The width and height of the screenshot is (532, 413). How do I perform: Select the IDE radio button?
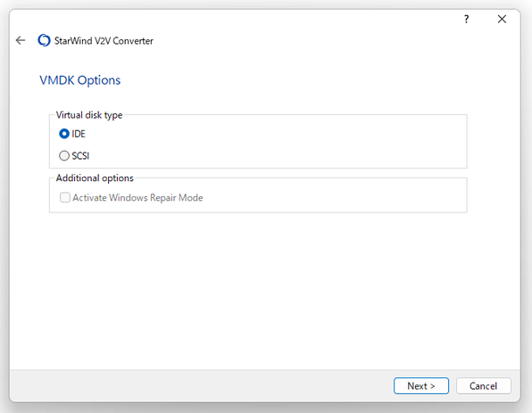tap(64, 134)
